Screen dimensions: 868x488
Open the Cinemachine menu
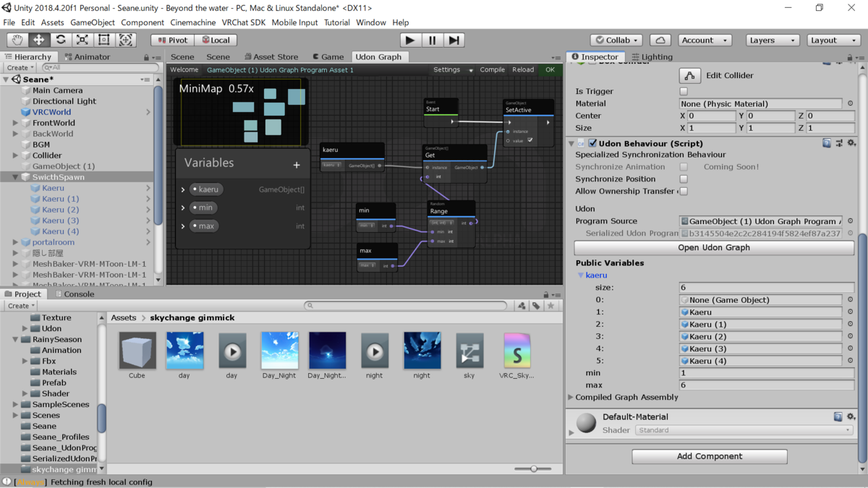(192, 22)
